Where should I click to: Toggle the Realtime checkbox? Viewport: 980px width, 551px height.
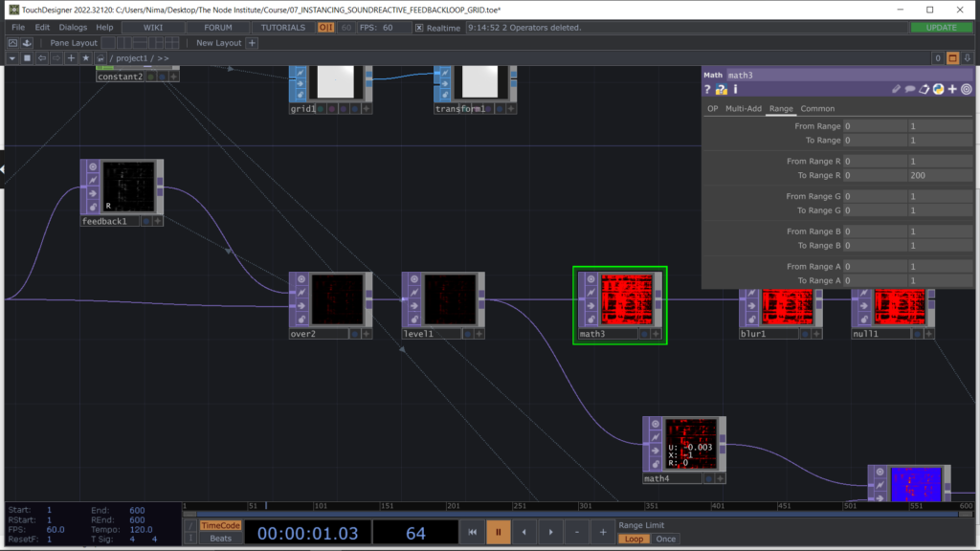[419, 28]
